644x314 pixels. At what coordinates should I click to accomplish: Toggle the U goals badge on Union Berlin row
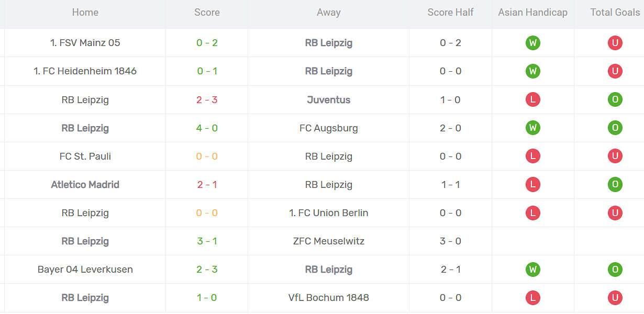[x=615, y=213]
